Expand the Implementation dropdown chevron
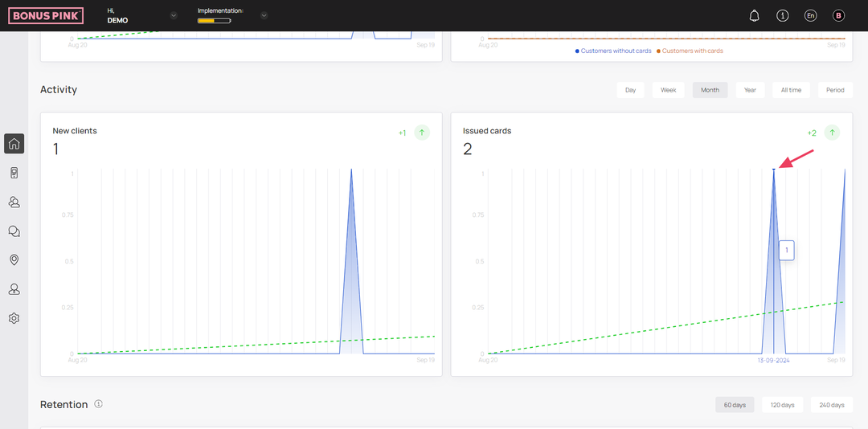 coord(264,15)
